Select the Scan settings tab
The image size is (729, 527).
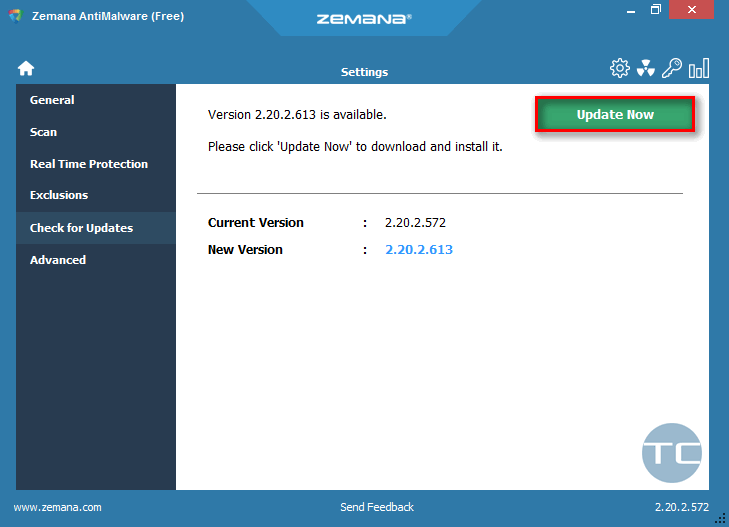coord(96,132)
